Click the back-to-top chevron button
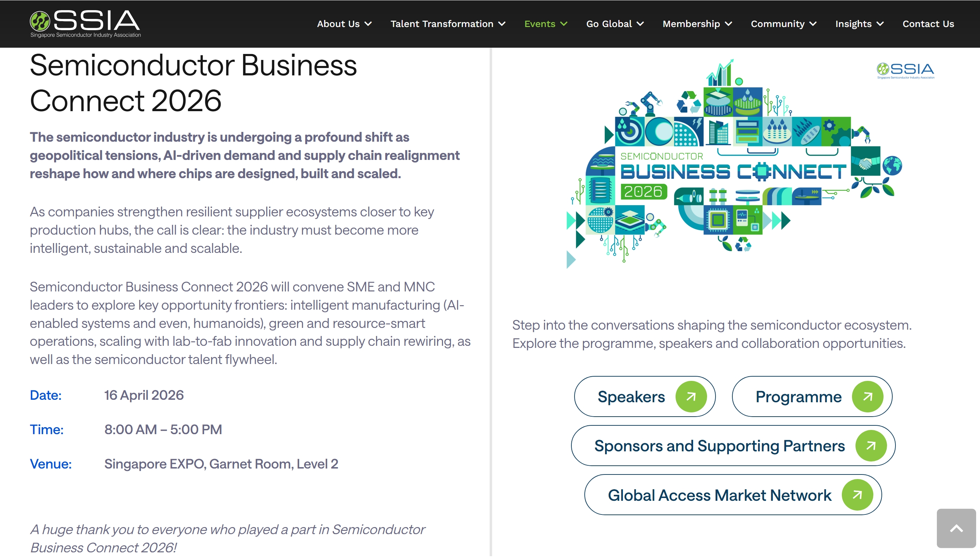This screenshot has width=980, height=559. (x=956, y=528)
